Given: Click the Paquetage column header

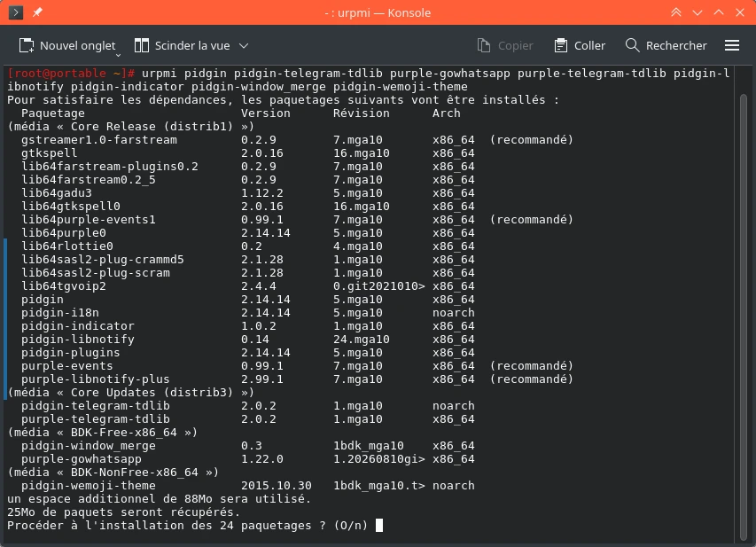Looking at the screenshot, I should 52,113.
